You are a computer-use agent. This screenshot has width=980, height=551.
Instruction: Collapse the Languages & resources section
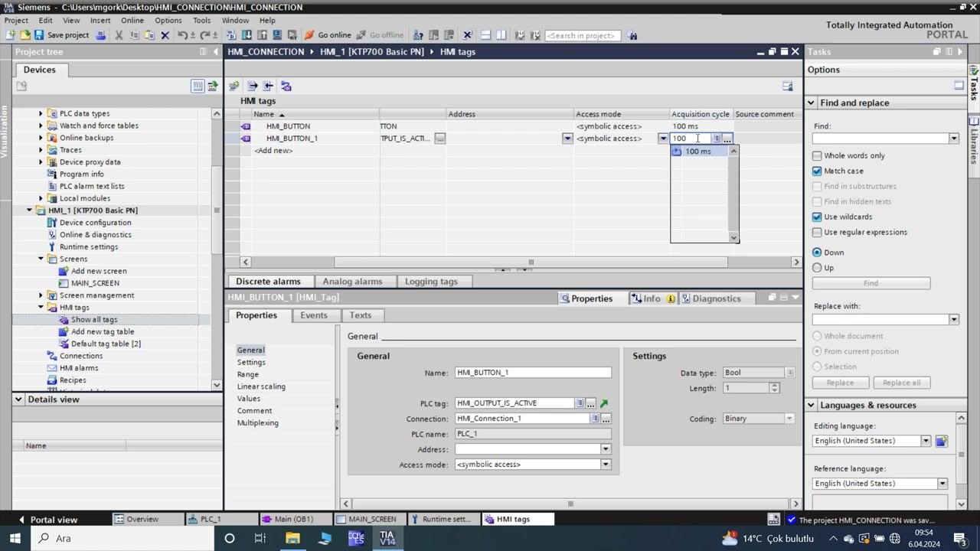click(x=811, y=405)
